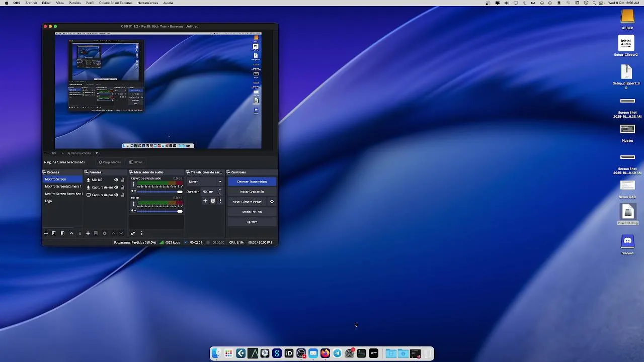
Task: Toggle visibility of Mic M6 source
Action: [x=116, y=180]
